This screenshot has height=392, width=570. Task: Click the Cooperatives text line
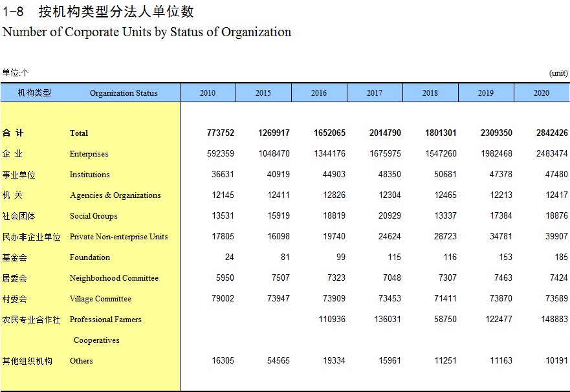tap(96, 340)
